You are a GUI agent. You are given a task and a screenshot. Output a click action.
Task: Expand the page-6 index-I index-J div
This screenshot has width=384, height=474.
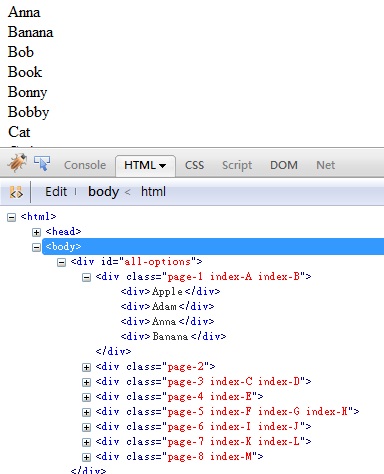coord(86,427)
